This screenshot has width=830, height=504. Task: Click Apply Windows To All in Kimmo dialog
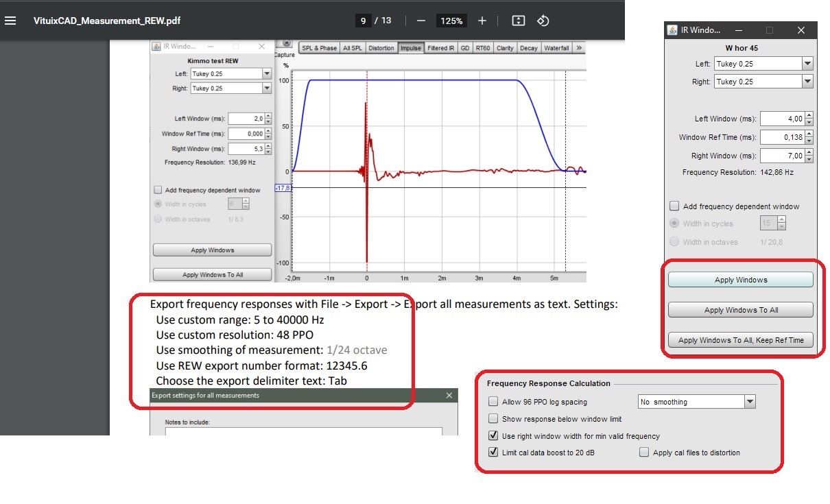point(213,275)
